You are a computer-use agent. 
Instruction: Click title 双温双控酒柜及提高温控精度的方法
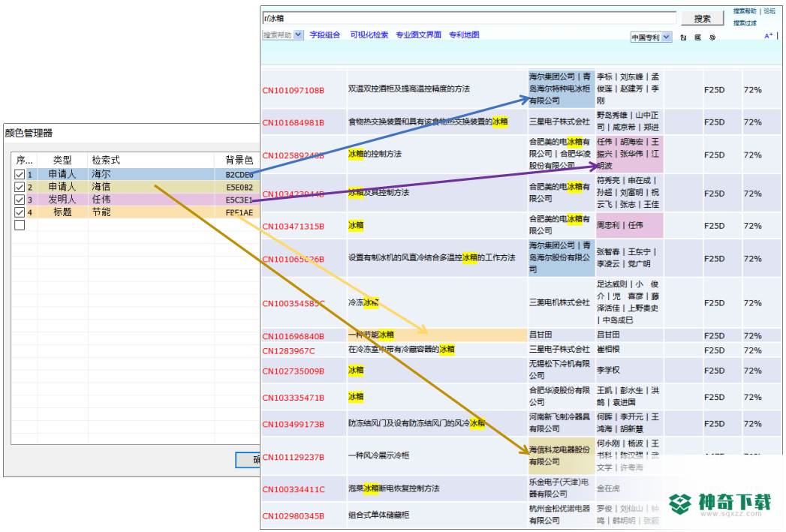[x=409, y=89]
